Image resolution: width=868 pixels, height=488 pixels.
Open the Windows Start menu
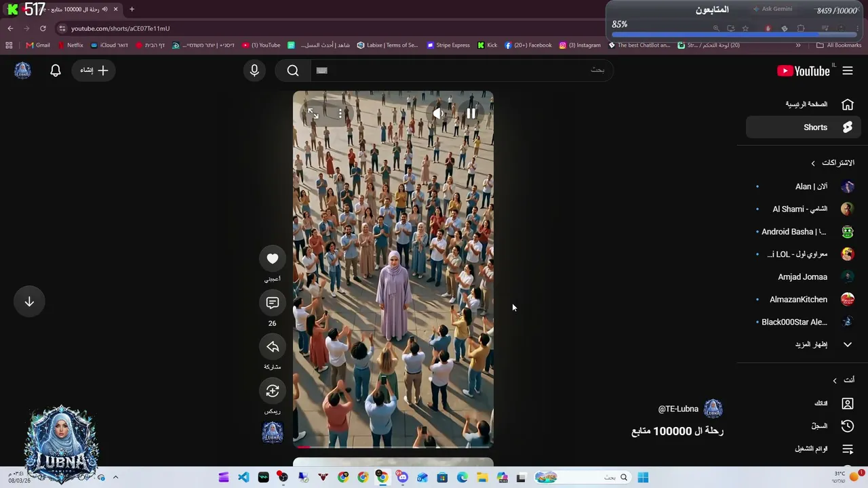tap(643, 478)
